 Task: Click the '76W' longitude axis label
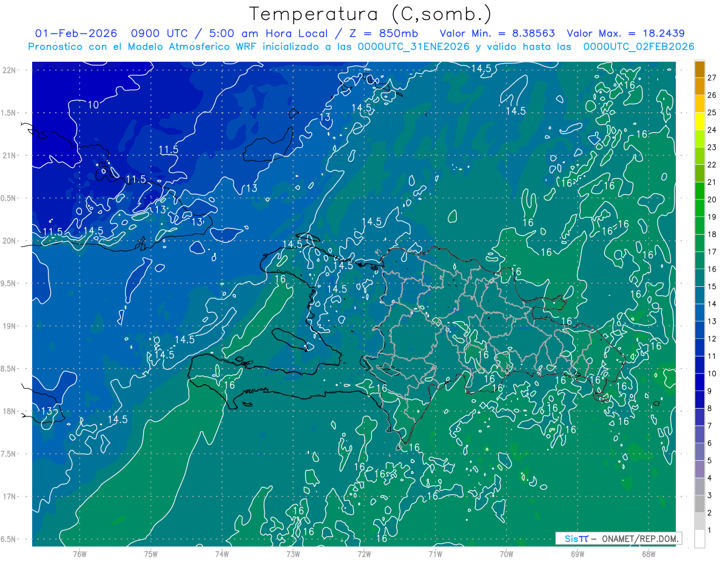(x=79, y=554)
